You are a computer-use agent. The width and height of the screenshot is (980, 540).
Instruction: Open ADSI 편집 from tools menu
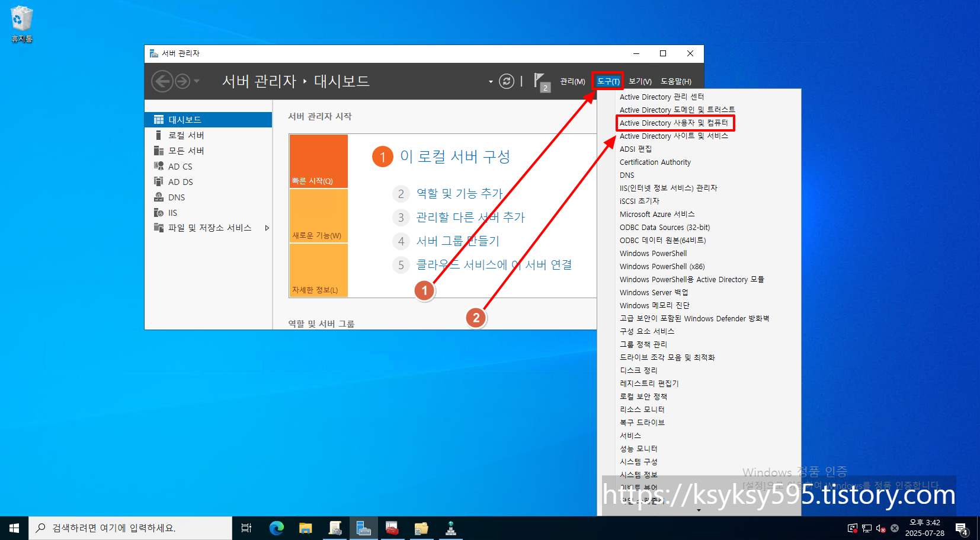tap(635, 149)
